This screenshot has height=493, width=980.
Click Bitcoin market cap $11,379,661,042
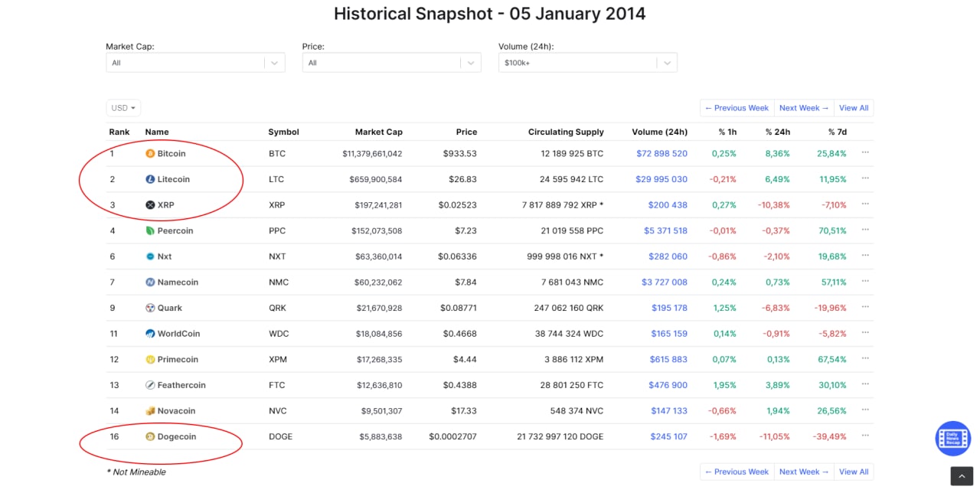pyautogui.click(x=372, y=154)
